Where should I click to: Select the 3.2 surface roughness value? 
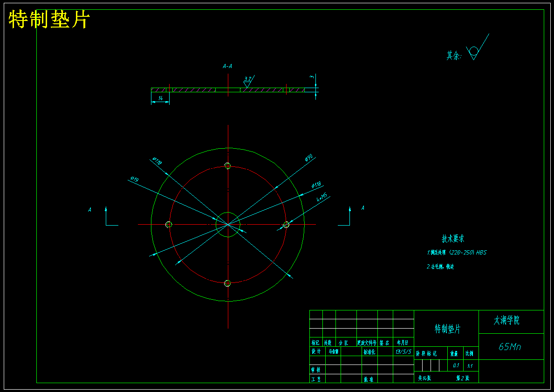(247, 79)
